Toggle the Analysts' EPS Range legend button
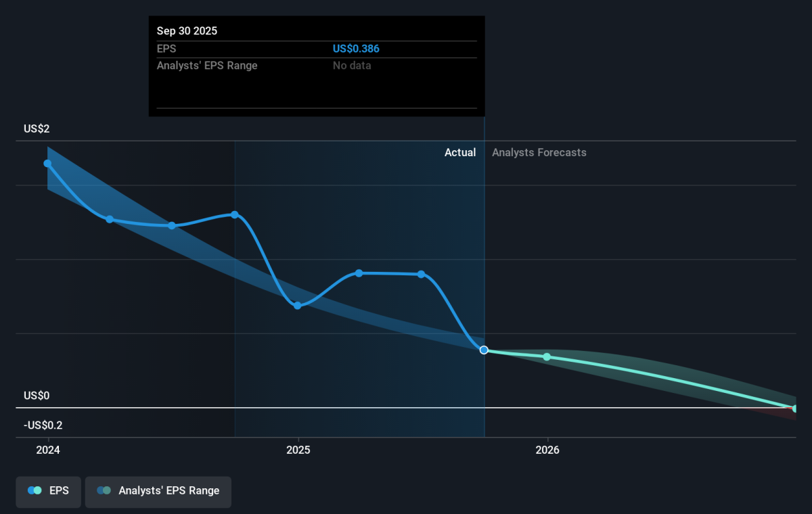812x514 pixels. click(158, 491)
